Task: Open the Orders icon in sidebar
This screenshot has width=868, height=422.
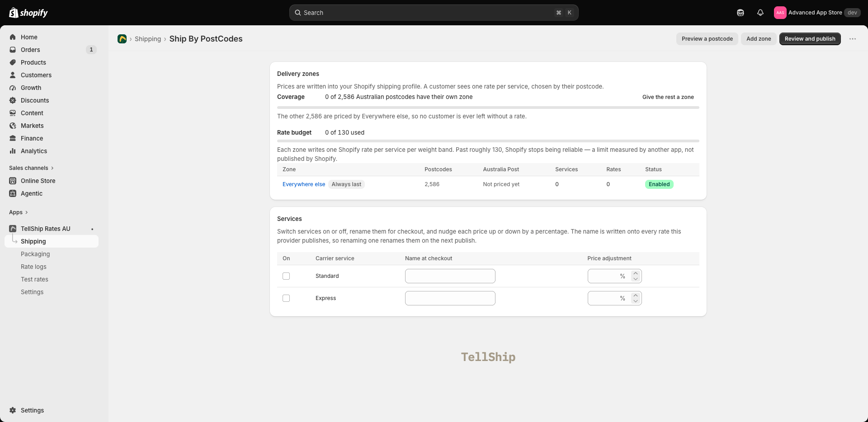Action: tap(13, 50)
